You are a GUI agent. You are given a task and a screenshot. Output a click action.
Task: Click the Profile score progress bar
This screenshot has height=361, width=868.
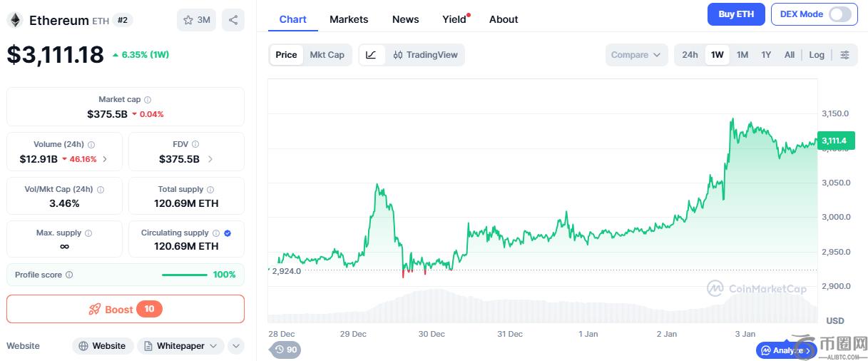[184, 275]
